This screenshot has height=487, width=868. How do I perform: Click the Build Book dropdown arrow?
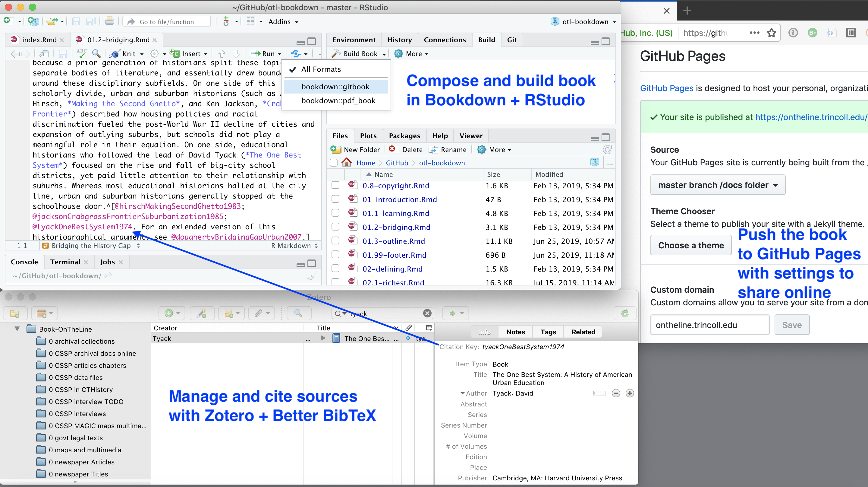coord(386,54)
